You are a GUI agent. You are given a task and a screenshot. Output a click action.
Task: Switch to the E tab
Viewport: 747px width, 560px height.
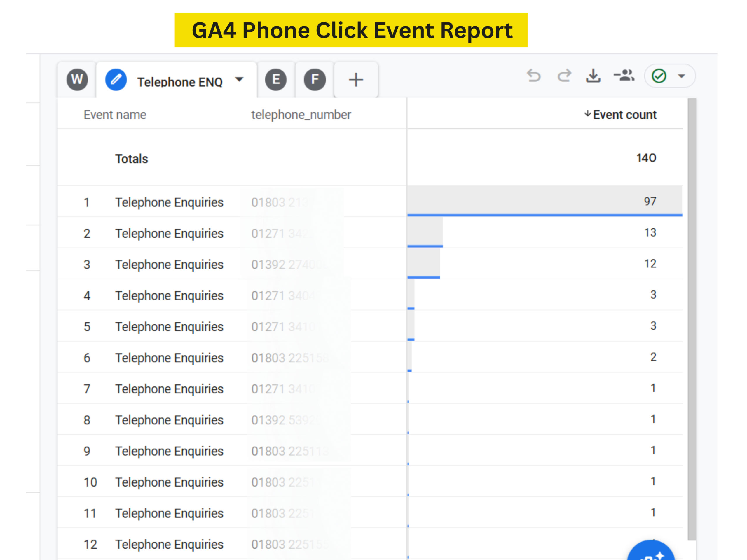pyautogui.click(x=275, y=80)
